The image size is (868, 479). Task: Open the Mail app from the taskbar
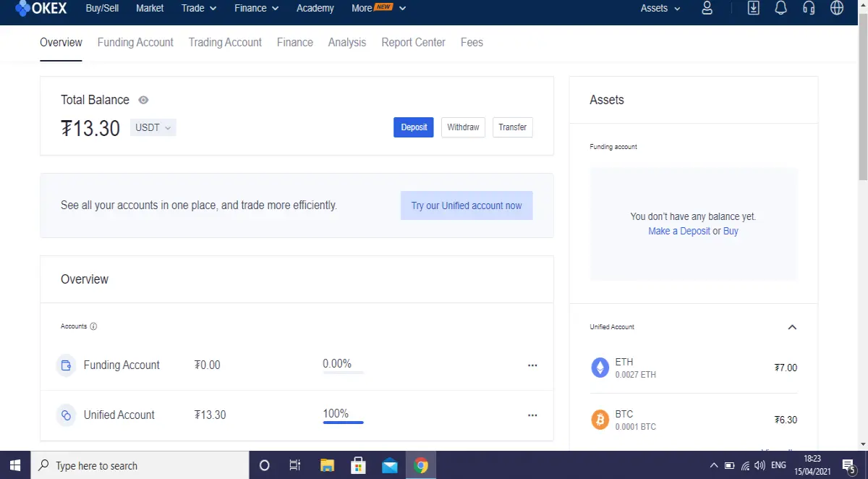coord(390,465)
